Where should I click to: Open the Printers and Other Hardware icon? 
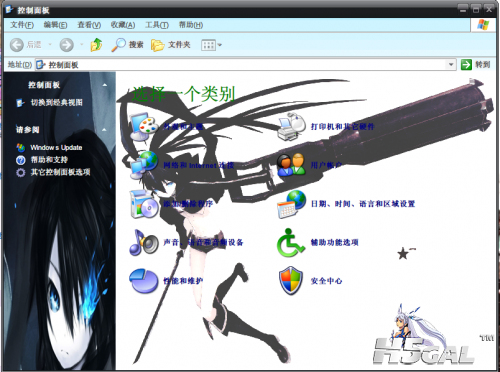pos(292,126)
